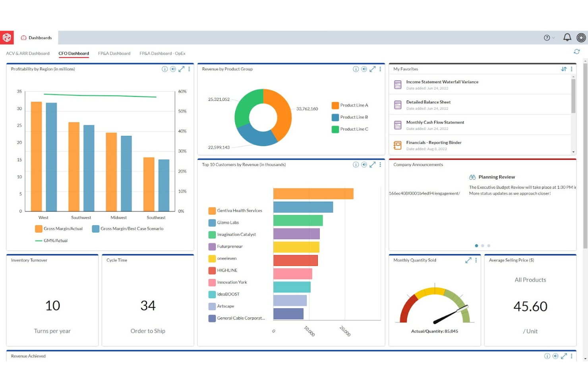Image resolution: width=588 pixels, height=392 pixels.
Task: Open notifications via the bell icon
Action: (x=567, y=37)
